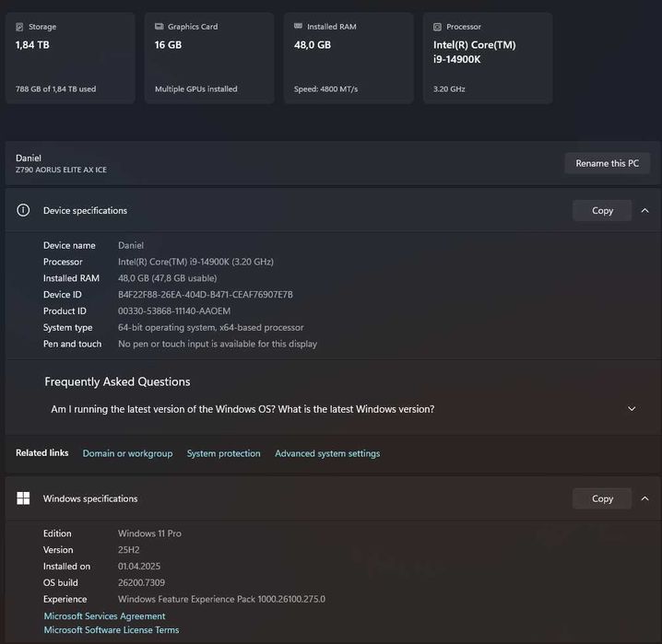Open Domain or workgroup link

tap(127, 453)
